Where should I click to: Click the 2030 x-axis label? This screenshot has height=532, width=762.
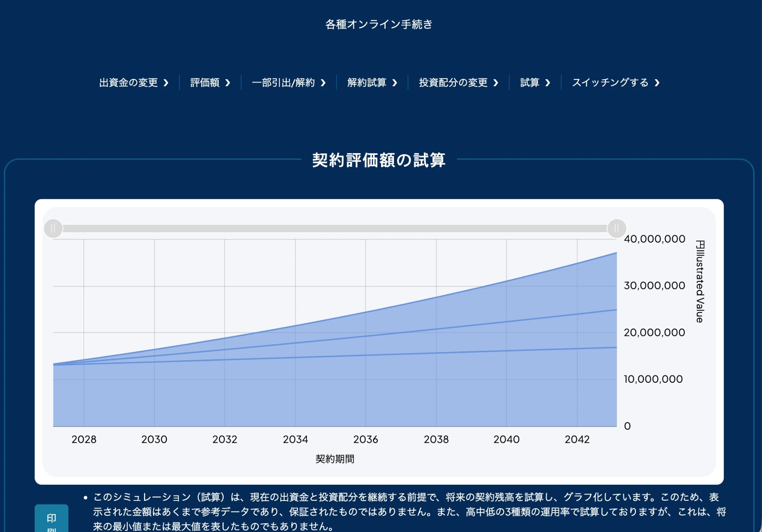pyautogui.click(x=154, y=439)
